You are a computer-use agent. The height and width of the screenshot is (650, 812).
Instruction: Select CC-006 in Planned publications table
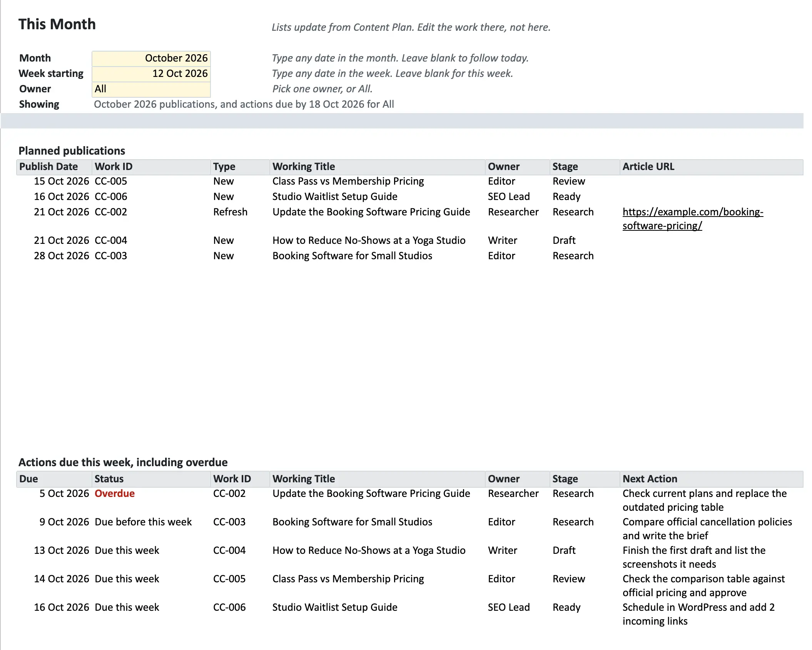[x=111, y=197]
